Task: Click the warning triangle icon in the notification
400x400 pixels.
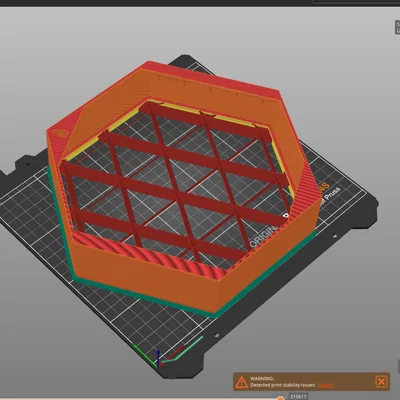Action: pos(241,382)
